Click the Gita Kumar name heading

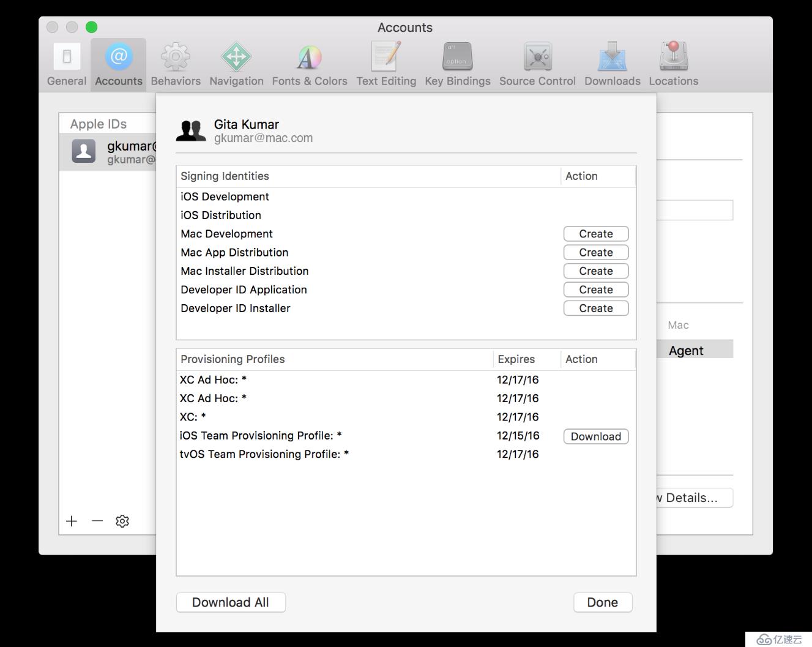pyautogui.click(x=247, y=124)
